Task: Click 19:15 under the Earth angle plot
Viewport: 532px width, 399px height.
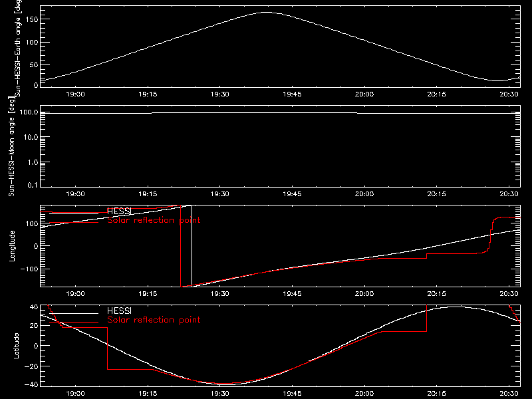Action: click(148, 94)
